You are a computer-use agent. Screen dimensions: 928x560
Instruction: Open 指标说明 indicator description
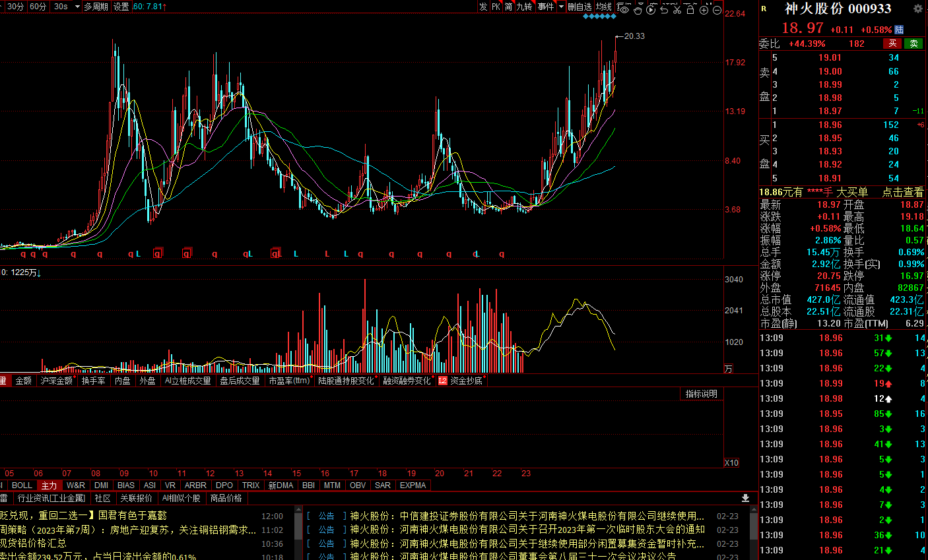click(x=701, y=394)
